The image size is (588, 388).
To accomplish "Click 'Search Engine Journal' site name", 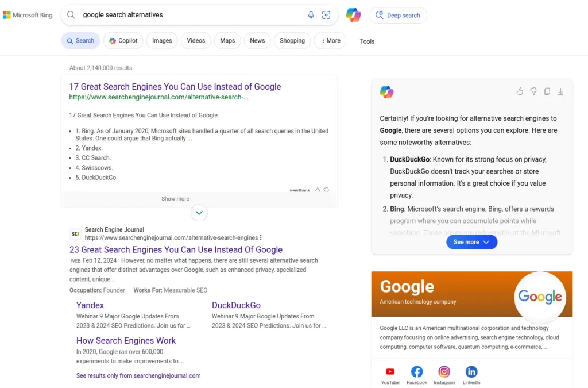I will (x=114, y=230).
